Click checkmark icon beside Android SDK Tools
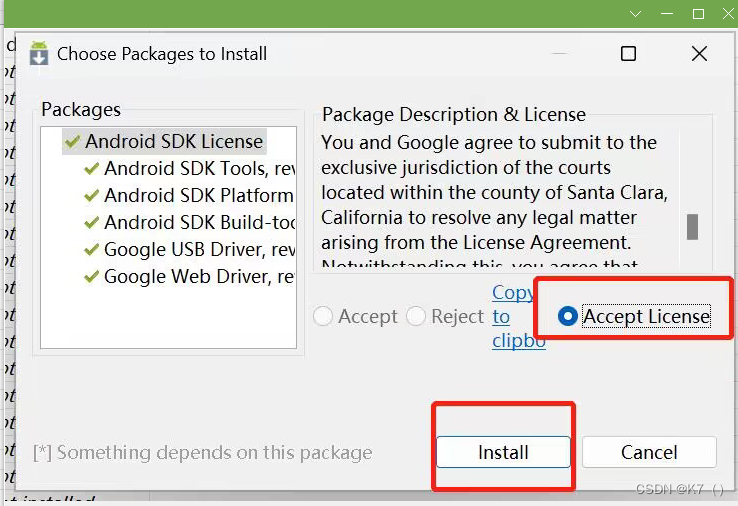 [x=91, y=169]
